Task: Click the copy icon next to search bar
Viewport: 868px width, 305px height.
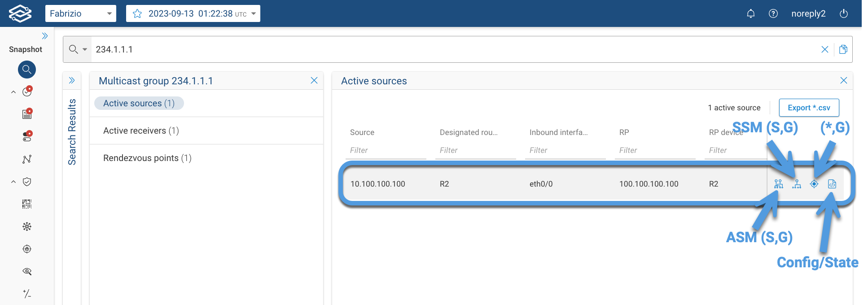Action: pos(843,49)
